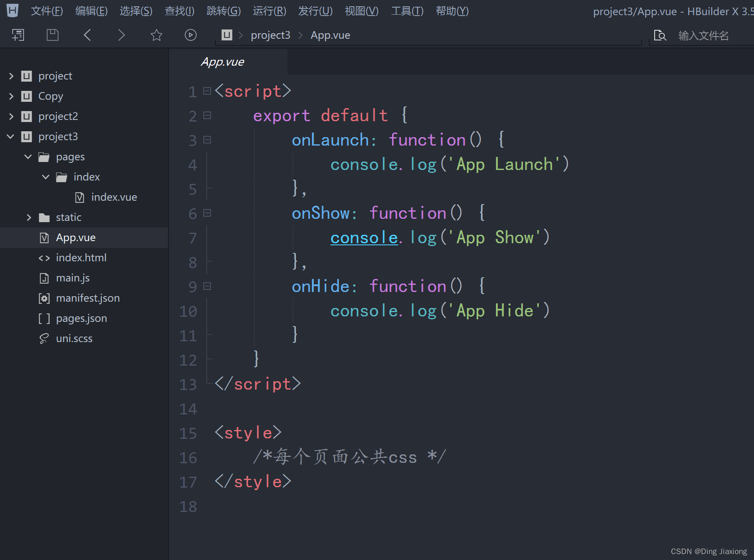Image resolution: width=754 pixels, height=560 pixels.
Task: Fold onShow function at line 6
Action: 207,213
